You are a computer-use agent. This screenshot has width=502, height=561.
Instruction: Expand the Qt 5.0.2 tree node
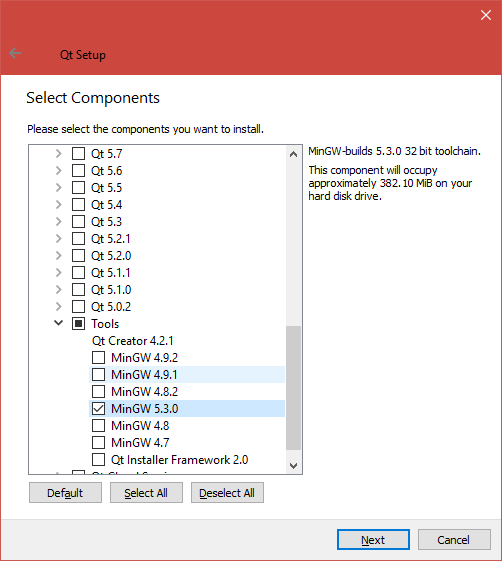tap(59, 306)
